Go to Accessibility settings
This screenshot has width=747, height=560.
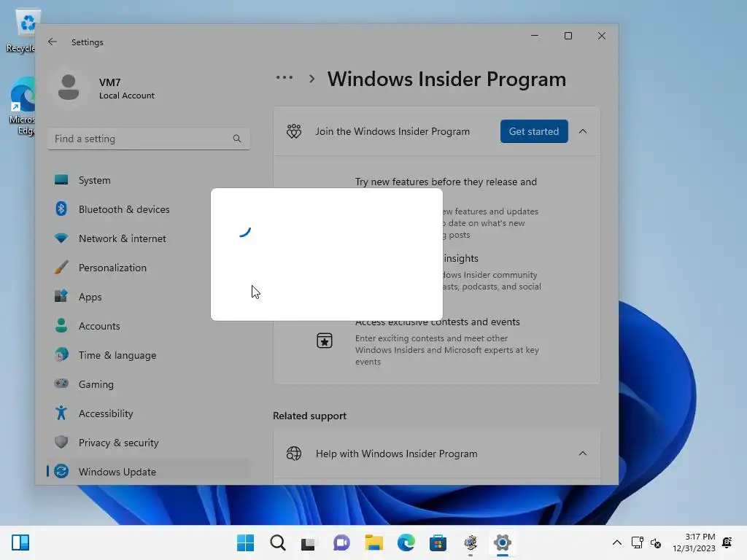pos(149,413)
